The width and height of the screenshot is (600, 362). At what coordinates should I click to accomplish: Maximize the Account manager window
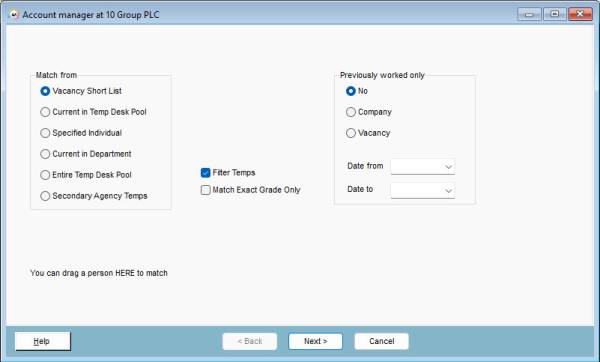tap(554, 14)
